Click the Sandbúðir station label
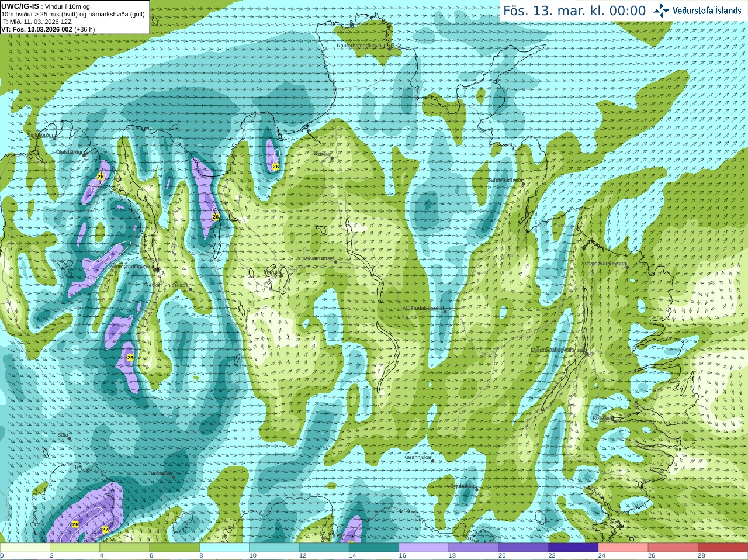The width and height of the screenshot is (748, 560). click(x=160, y=473)
